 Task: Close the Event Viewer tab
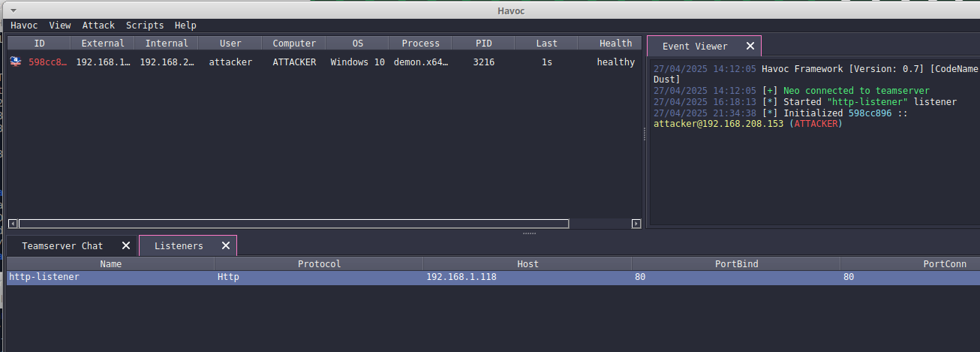[750, 46]
